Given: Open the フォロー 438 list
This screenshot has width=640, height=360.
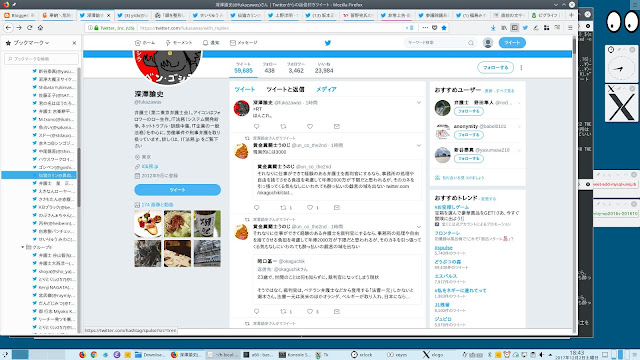Looking at the screenshot, I should point(269,68).
